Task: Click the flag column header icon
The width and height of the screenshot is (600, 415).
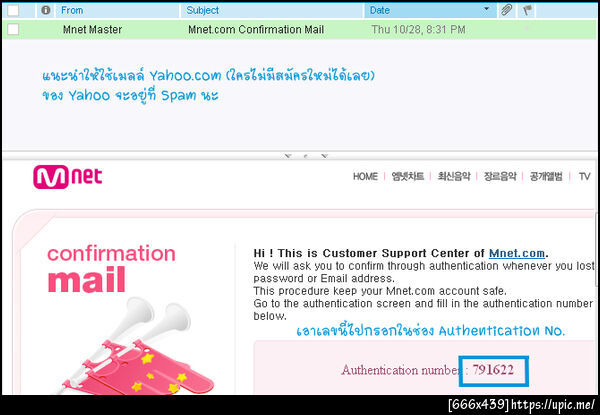Action: pos(527,10)
